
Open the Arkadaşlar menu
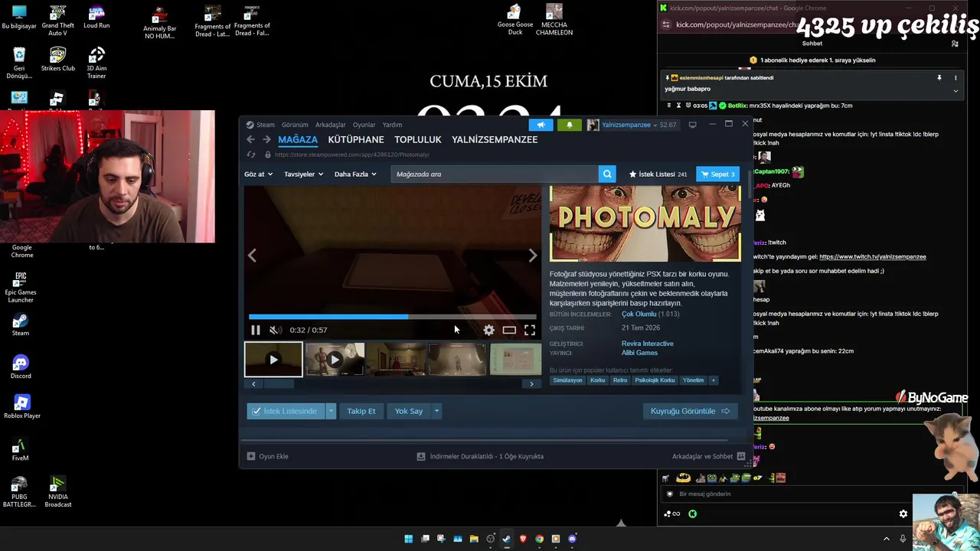(x=331, y=125)
